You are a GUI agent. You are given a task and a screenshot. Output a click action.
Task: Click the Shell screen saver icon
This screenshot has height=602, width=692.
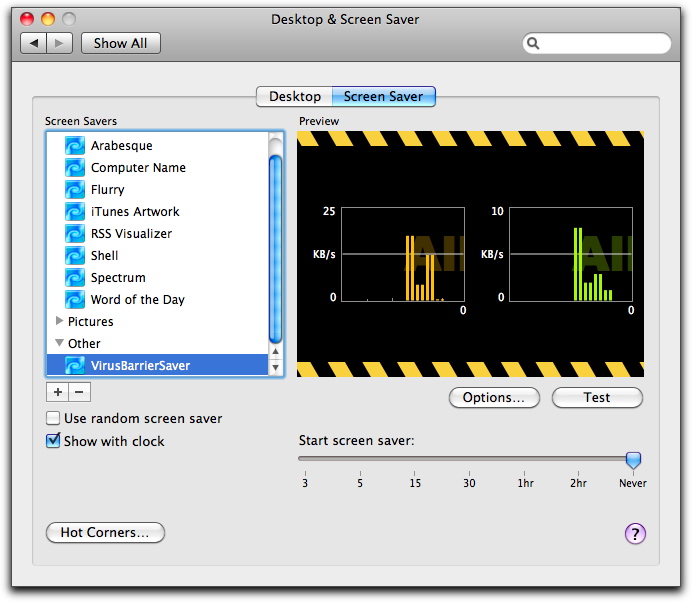pos(75,256)
